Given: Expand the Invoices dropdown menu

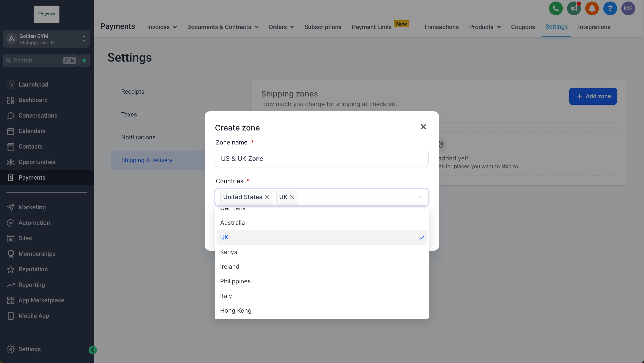Looking at the screenshot, I should [162, 27].
